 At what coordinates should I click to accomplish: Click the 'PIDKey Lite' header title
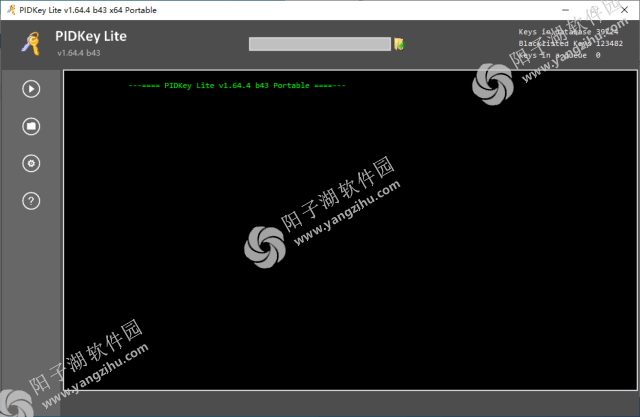(x=91, y=36)
